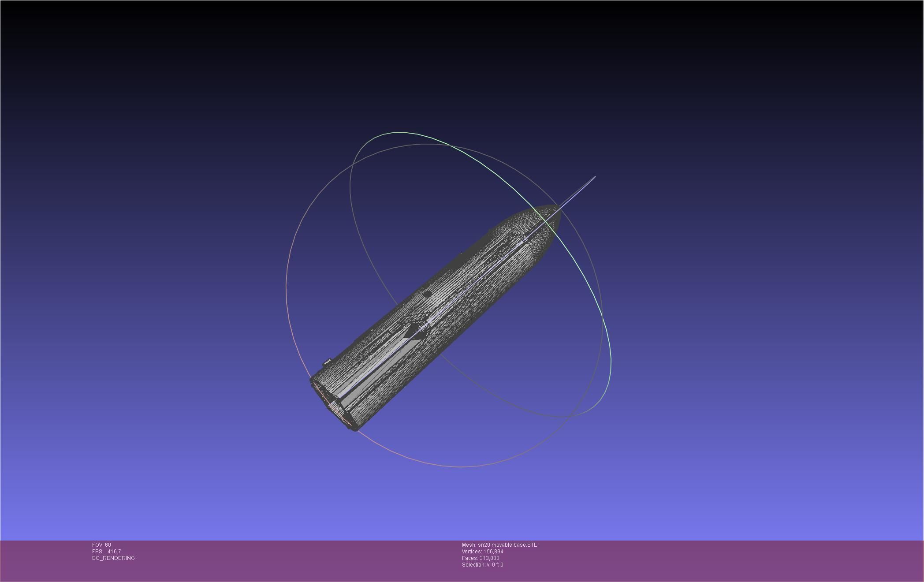Click the tip of the axis line beyond the nose
Viewport: 924px width, 582px height.
595,177
